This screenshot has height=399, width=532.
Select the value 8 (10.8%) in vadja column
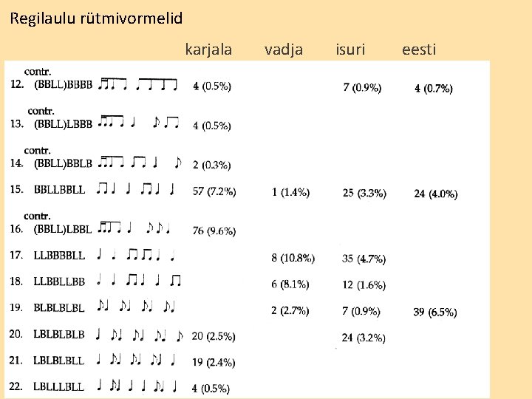[x=293, y=258]
